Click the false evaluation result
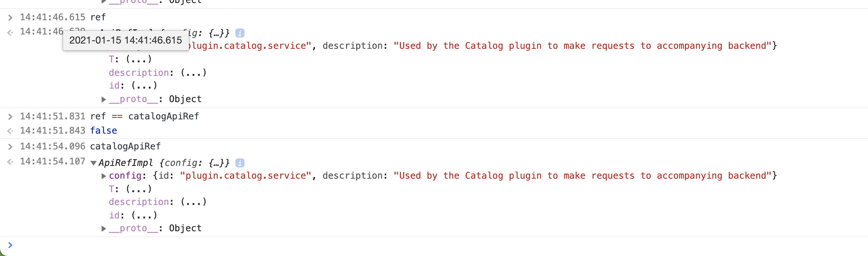This screenshot has height=256, width=868. [103, 130]
